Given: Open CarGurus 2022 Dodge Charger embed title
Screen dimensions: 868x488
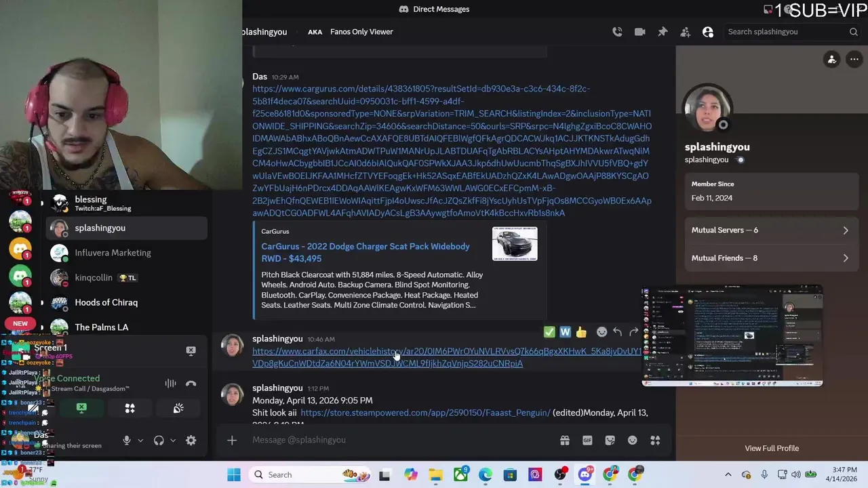Looking at the screenshot, I should point(366,252).
